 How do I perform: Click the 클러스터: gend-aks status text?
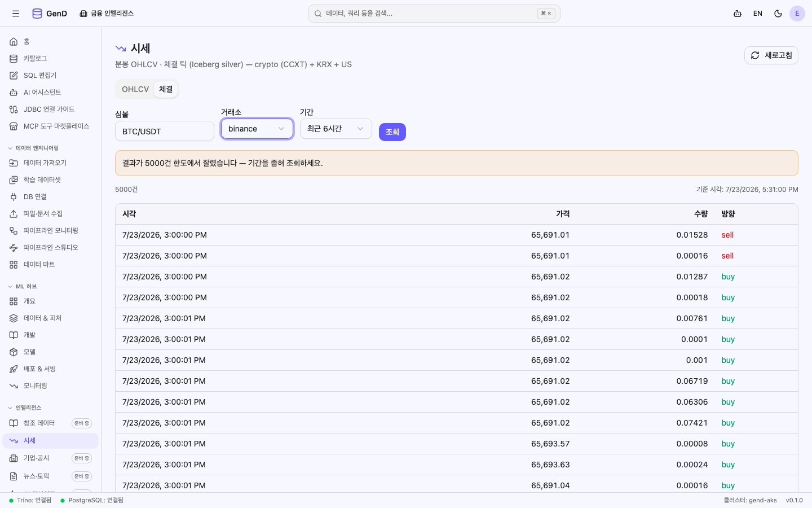pos(750,500)
